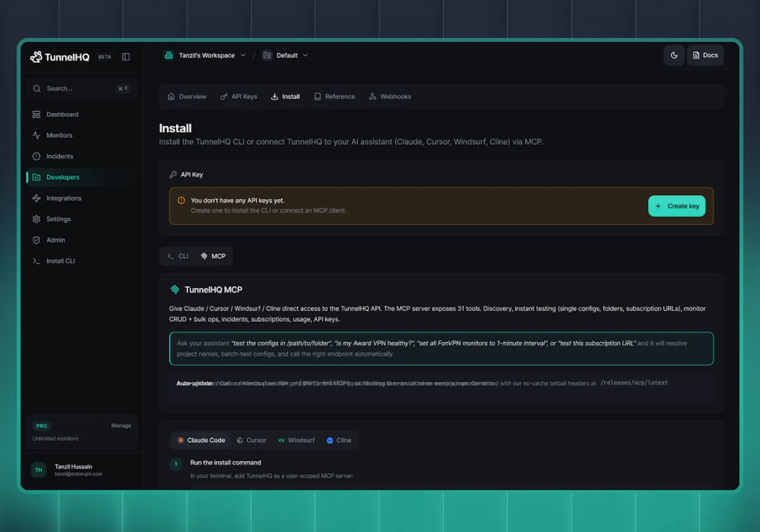Click the Webhooks icon

pyautogui.click(x=373, y=96)
